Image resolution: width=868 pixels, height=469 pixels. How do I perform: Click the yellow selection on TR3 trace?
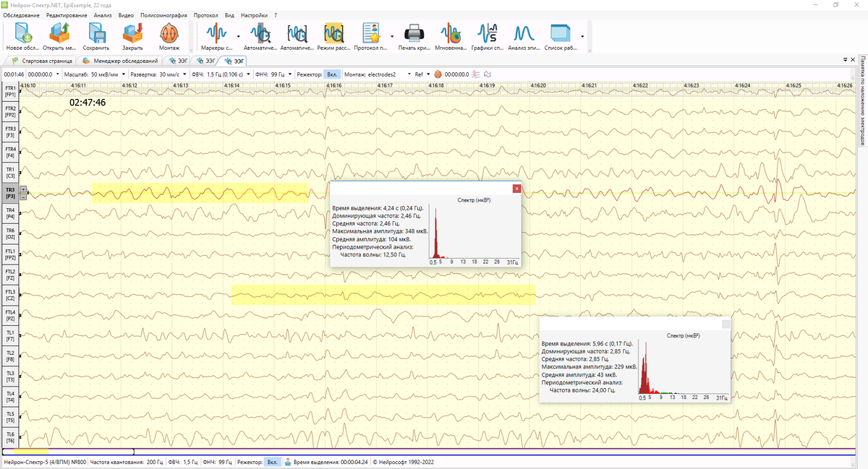[x=200, y=193]
